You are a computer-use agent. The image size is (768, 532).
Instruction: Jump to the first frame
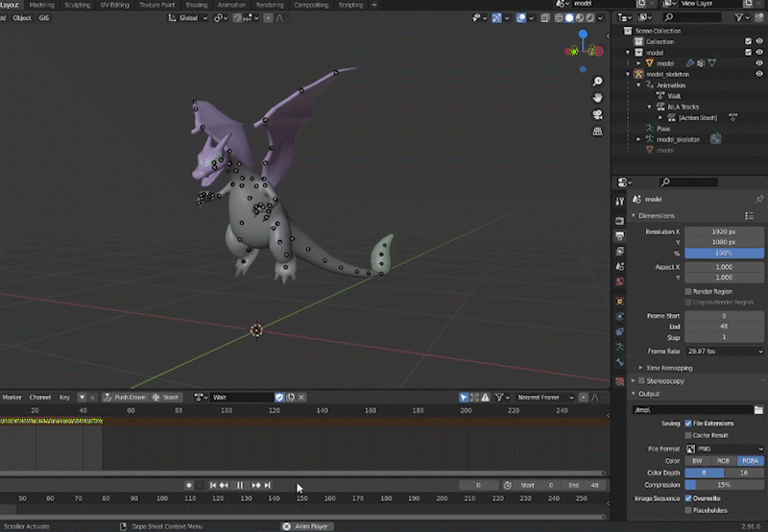click(212, 485)
